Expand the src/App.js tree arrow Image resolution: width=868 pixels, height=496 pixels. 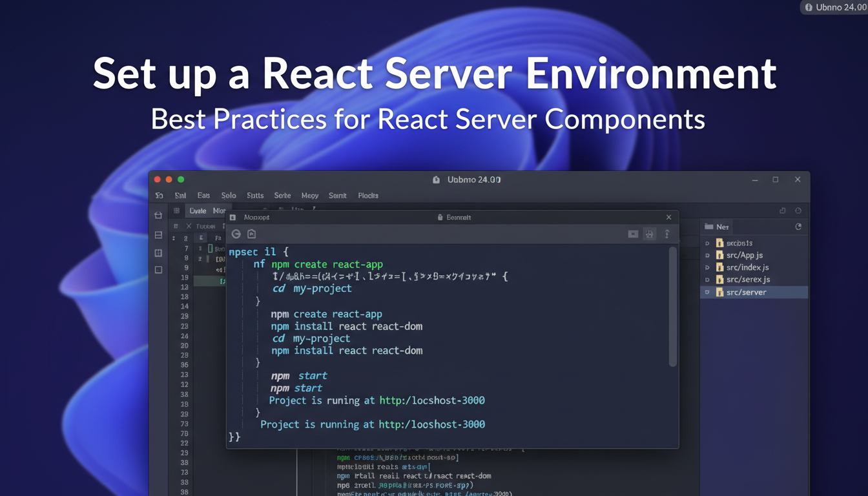coord(707,255)
